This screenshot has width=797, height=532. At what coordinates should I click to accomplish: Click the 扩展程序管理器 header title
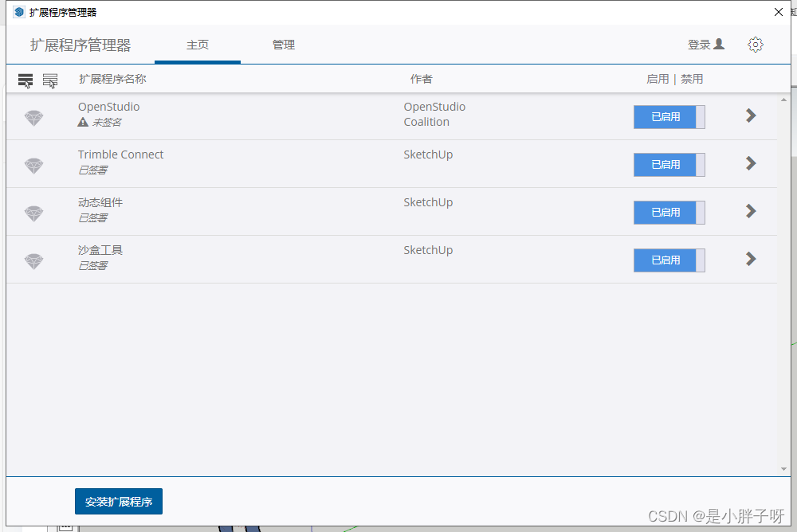point(80,45)
